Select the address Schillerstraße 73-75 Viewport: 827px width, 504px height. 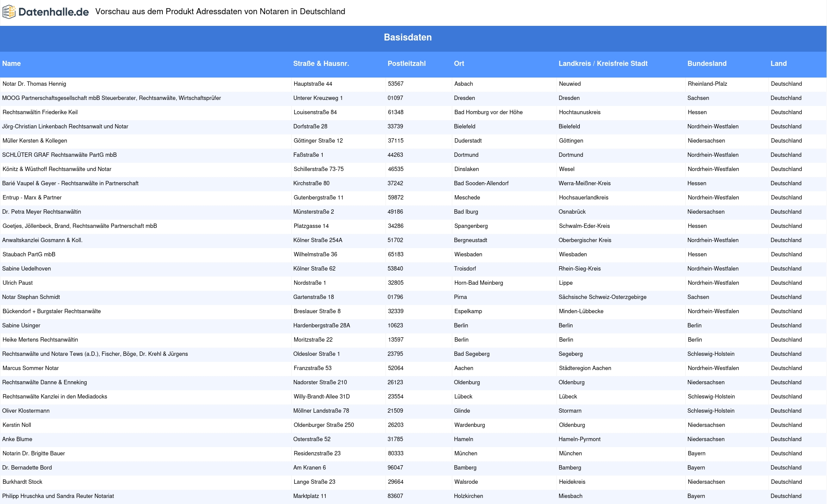(319, 169)
